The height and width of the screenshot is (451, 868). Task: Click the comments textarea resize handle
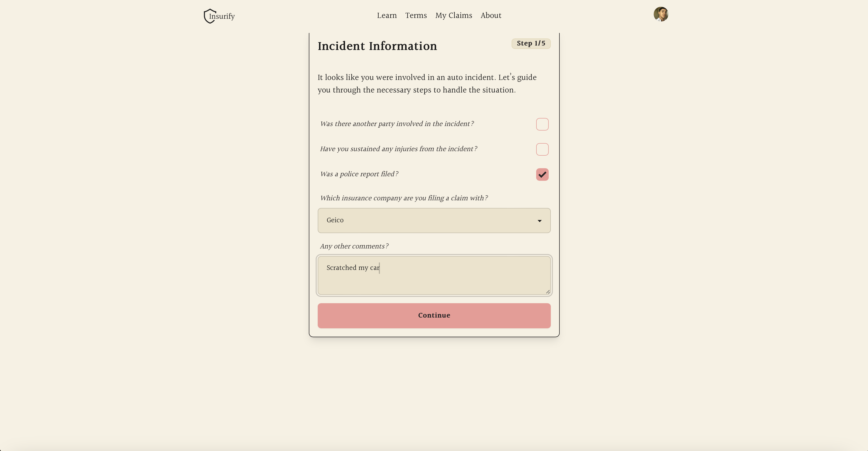point(548,292)
